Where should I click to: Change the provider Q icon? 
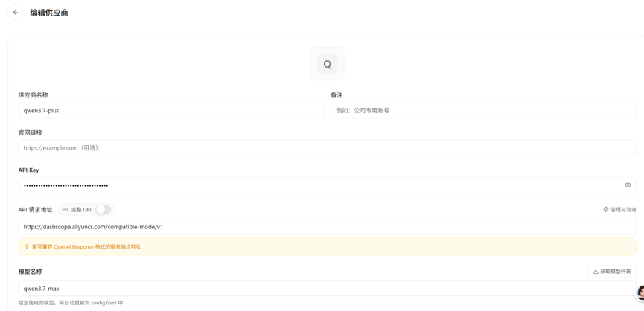(x=328, y=63)
